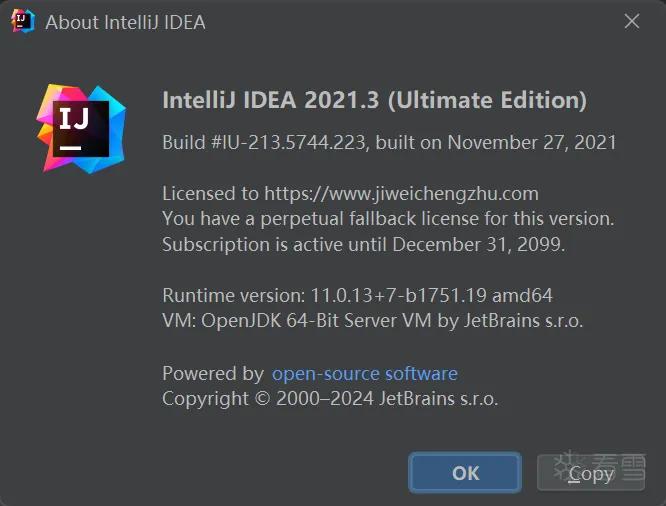This screenshot has width=666, height=506.
Task: Click the large IJ product logo
Action: (81, 129)
